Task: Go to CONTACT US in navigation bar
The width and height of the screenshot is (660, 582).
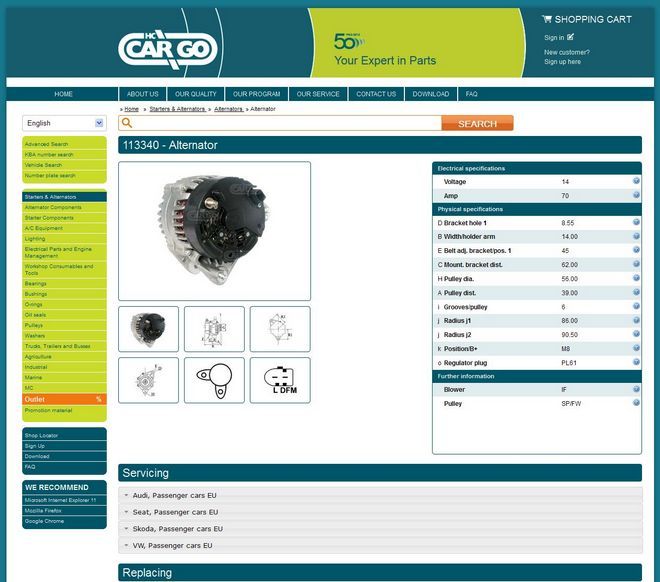Action: tap(376, 94)
